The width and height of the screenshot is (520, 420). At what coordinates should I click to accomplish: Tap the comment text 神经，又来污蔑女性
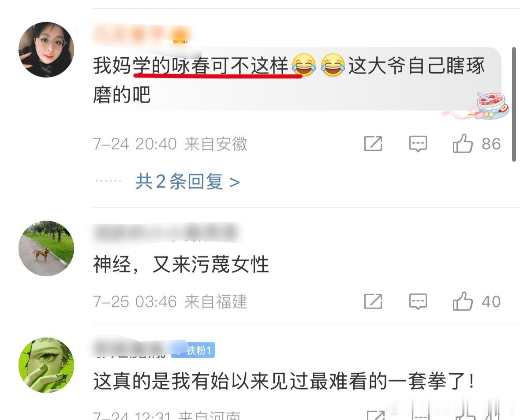181,264
